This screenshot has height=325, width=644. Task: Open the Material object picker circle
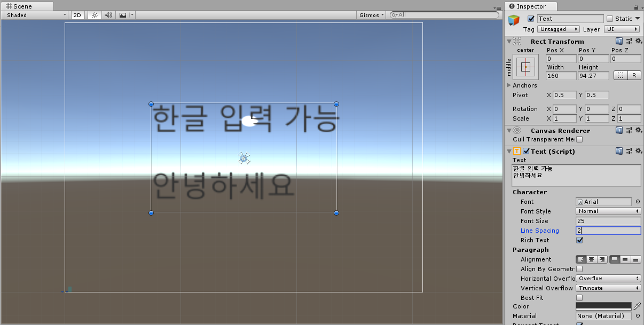tap(638, 316)
